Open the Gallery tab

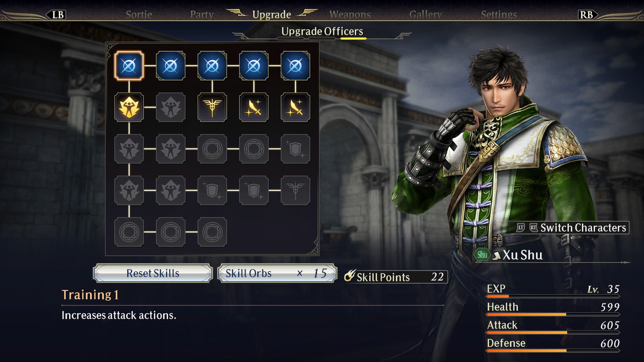click(x=426, y=14)
